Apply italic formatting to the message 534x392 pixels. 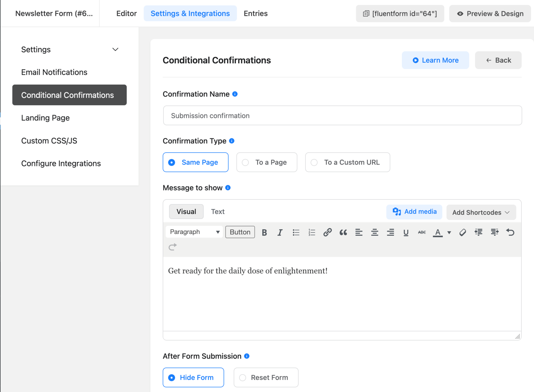click(x=280, y=232)
